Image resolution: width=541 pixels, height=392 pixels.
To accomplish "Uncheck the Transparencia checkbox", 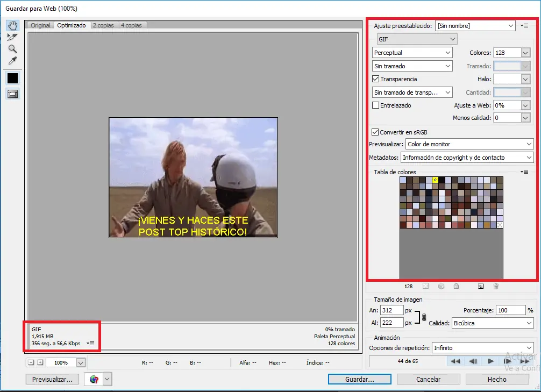I will (375, 79).
